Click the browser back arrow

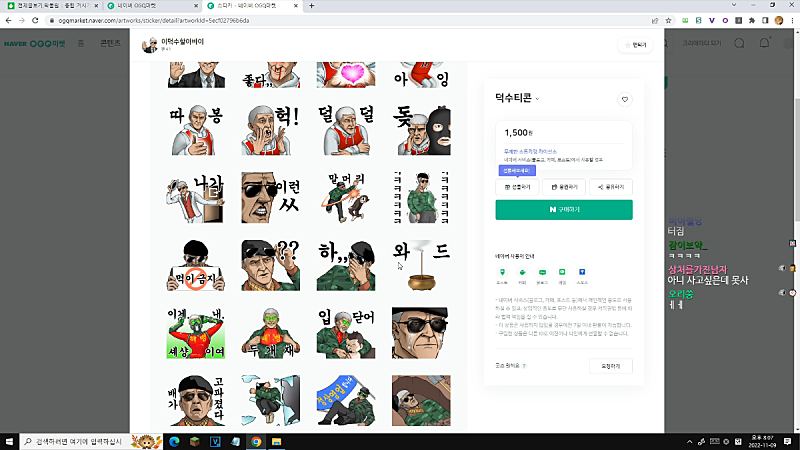(9, 20)
